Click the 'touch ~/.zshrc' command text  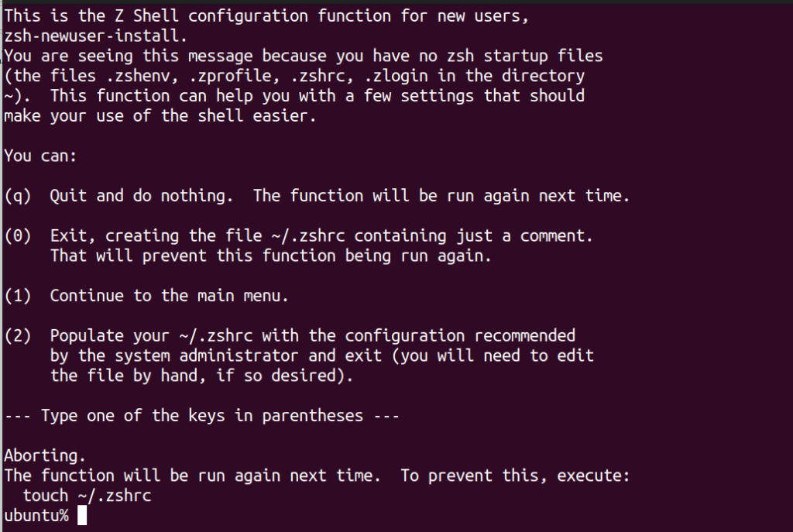coord(87,496)
